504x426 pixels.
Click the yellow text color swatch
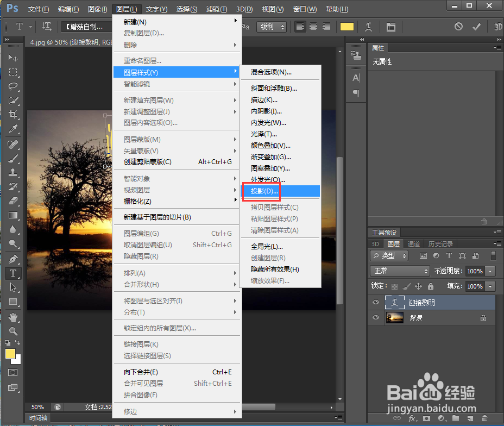tap(346, 26)
